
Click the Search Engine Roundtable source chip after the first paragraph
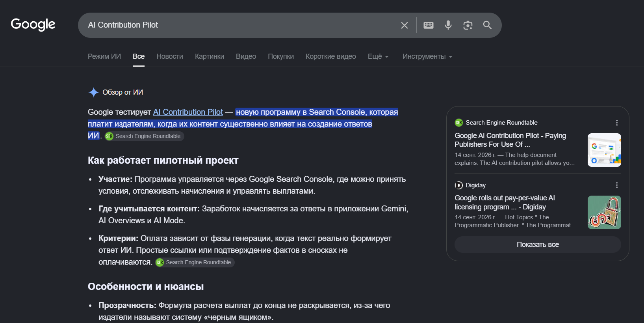click(144, 136)
